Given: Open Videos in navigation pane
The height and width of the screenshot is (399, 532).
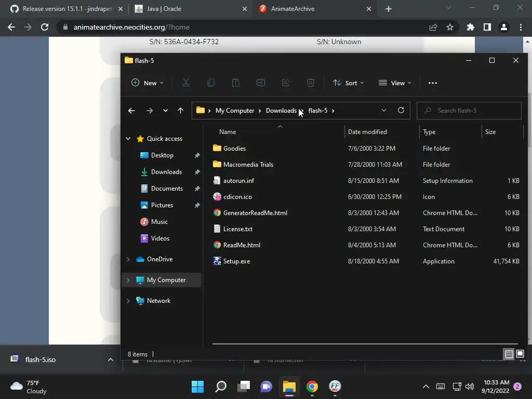Looking at the screenshot, I should (160, 238).
